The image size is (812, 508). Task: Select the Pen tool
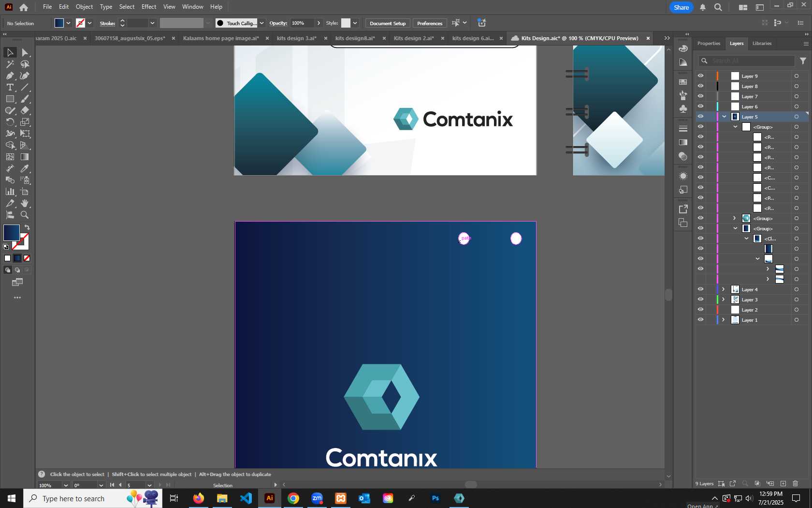(10, 75)
